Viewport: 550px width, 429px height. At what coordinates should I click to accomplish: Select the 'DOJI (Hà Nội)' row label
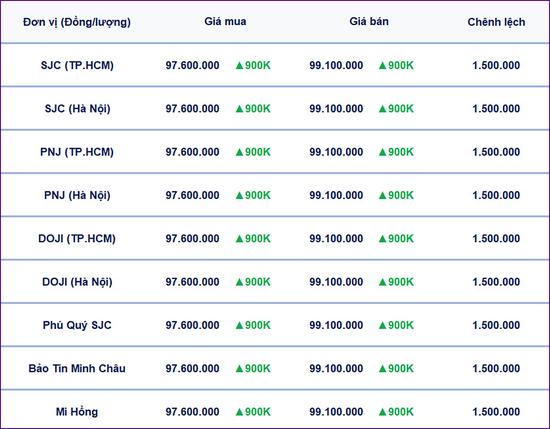(77, 282)
